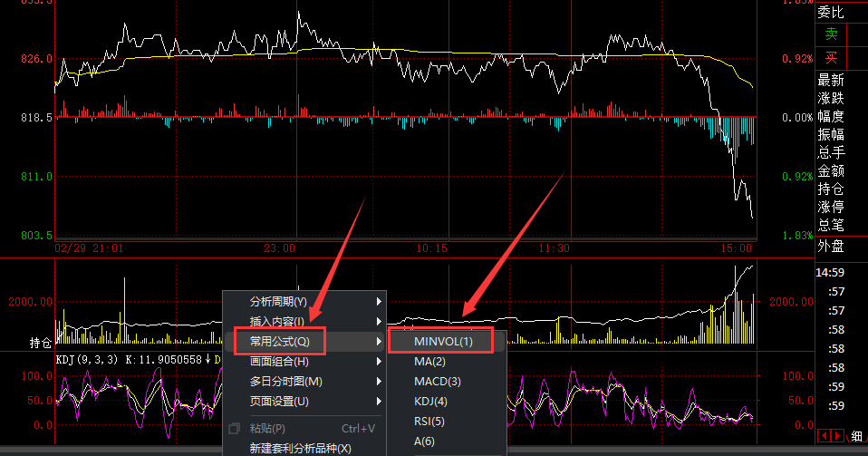This screenshot has width=868, height=456.
Task: Click the KDJ(9,3,3) indicator title
Action: [x=87, y=360]
